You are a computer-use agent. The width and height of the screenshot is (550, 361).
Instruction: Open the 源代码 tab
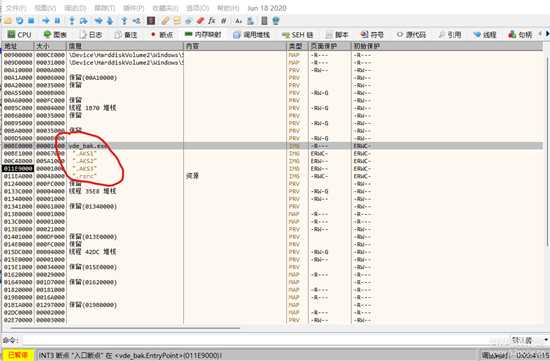[411, 34]
